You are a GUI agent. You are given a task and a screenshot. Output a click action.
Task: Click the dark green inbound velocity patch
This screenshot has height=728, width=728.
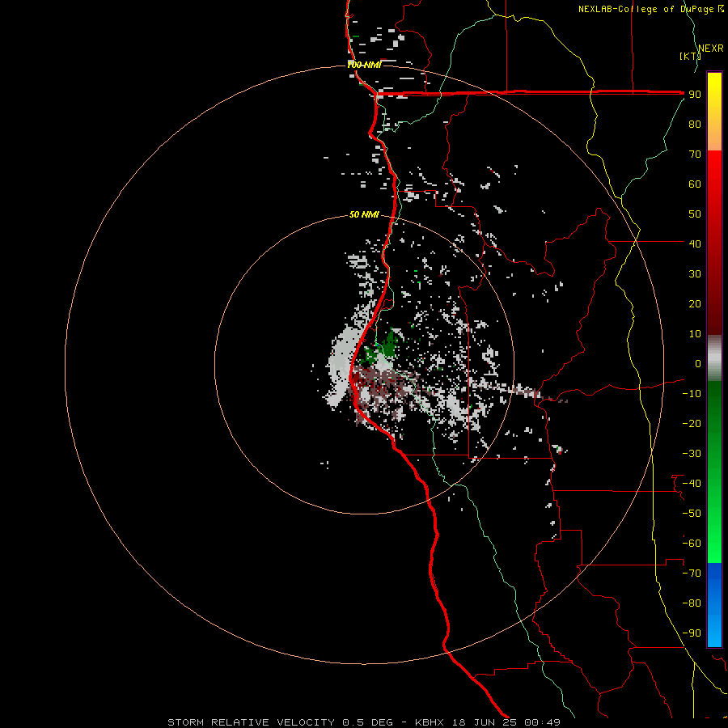[389, 345]
